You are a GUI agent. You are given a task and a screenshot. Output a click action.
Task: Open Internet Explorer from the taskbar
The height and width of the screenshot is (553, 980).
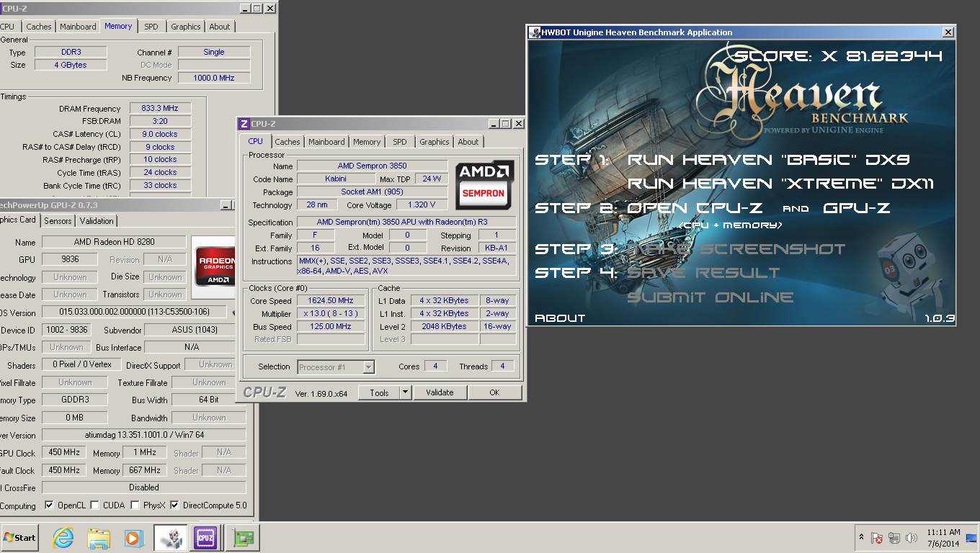point(63,537)
